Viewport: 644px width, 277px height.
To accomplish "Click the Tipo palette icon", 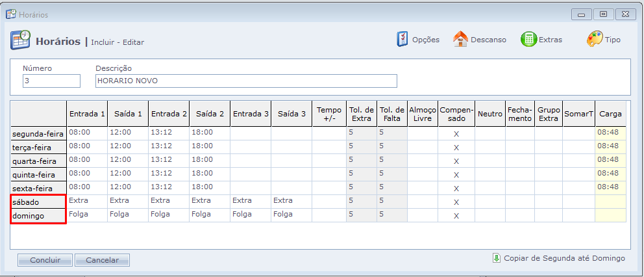I will (595, 39).
